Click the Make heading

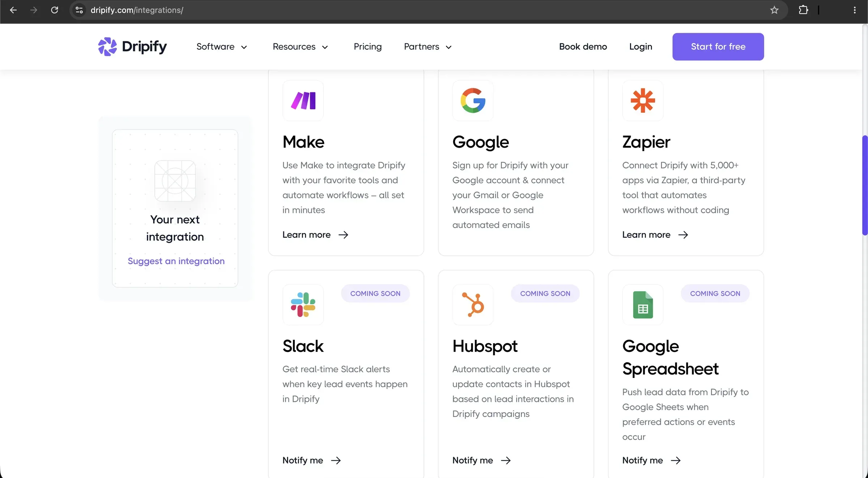pos(303,142)
